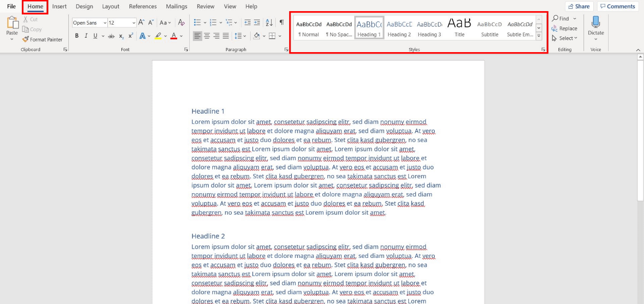Screen dimensions: 644x304
Task: Align the paragraph to the right
Action: 216,36
